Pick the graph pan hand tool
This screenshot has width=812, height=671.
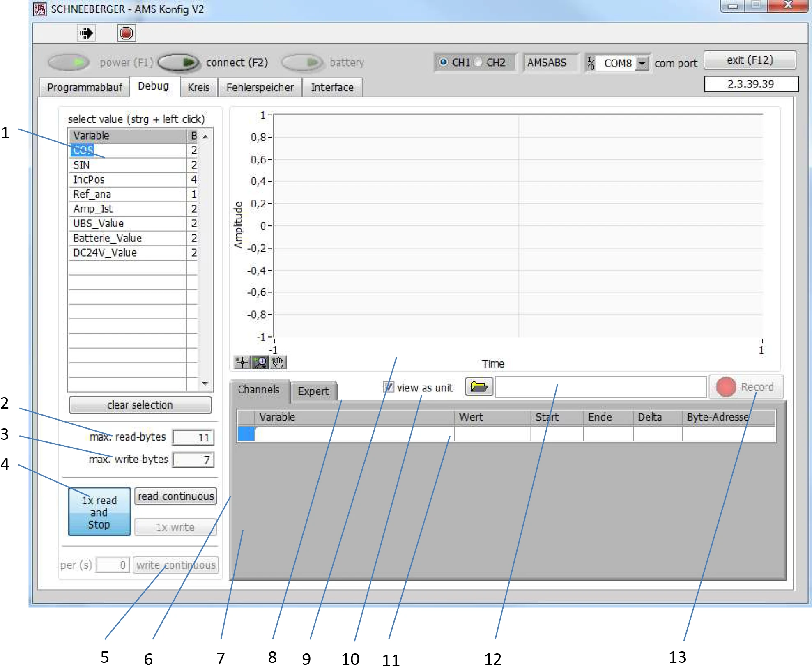click(278, 362)
